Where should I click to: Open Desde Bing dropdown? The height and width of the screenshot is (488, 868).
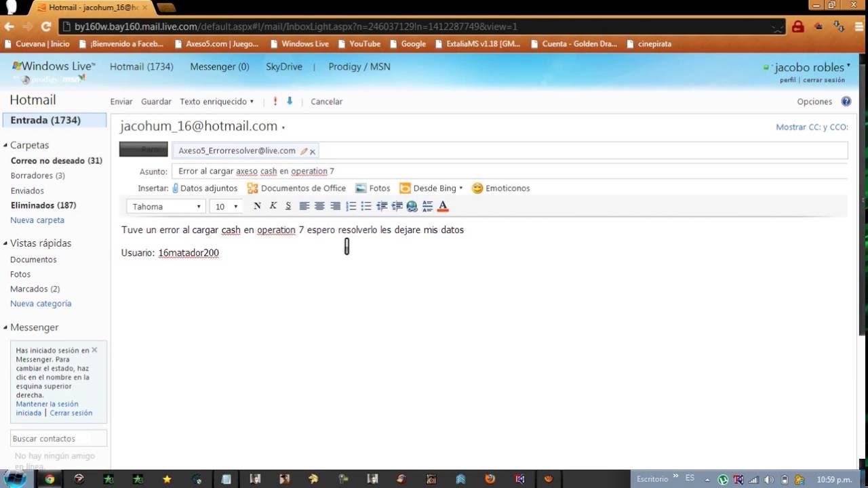pos(431,188)
